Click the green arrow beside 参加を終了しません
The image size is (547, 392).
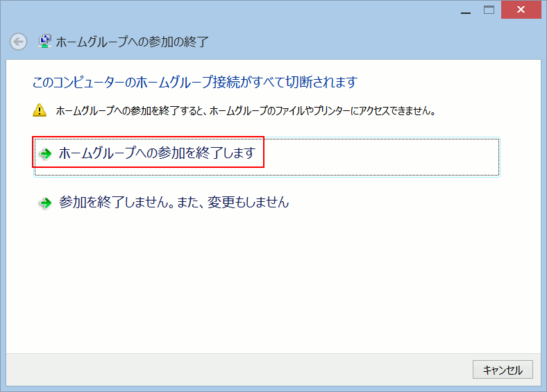pyautogui.click(x=46, y=203)
